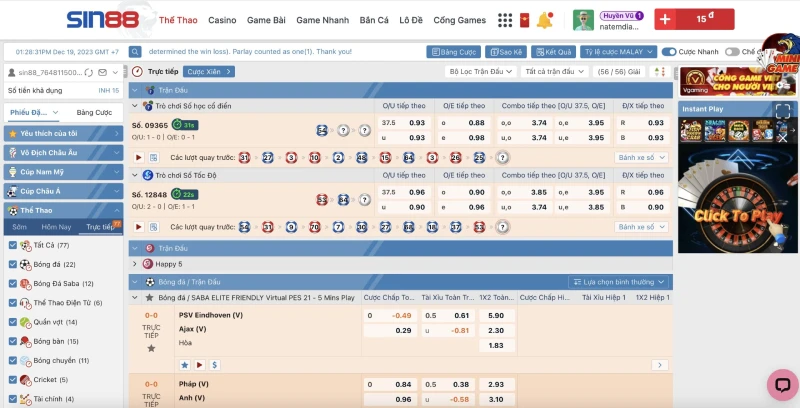Open Thể Thao top menu
The width and height of the screenshot is (800, 408).
(178, 20)
